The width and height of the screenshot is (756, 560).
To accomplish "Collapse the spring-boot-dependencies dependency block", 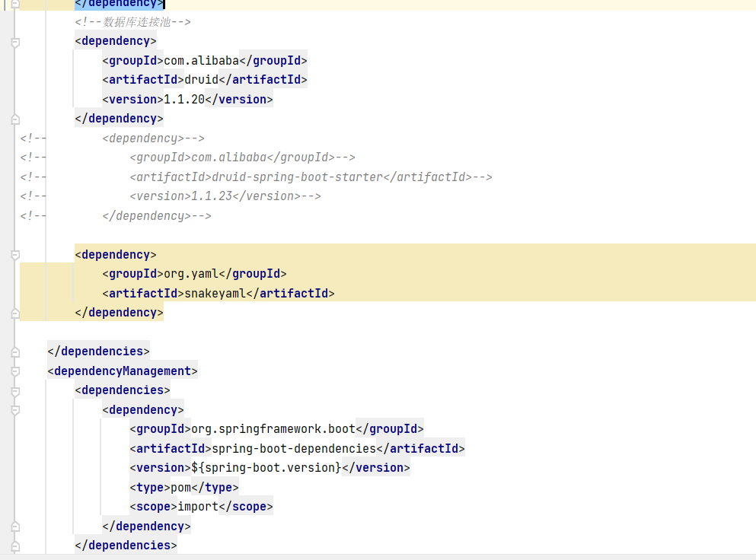I will 15,410.
